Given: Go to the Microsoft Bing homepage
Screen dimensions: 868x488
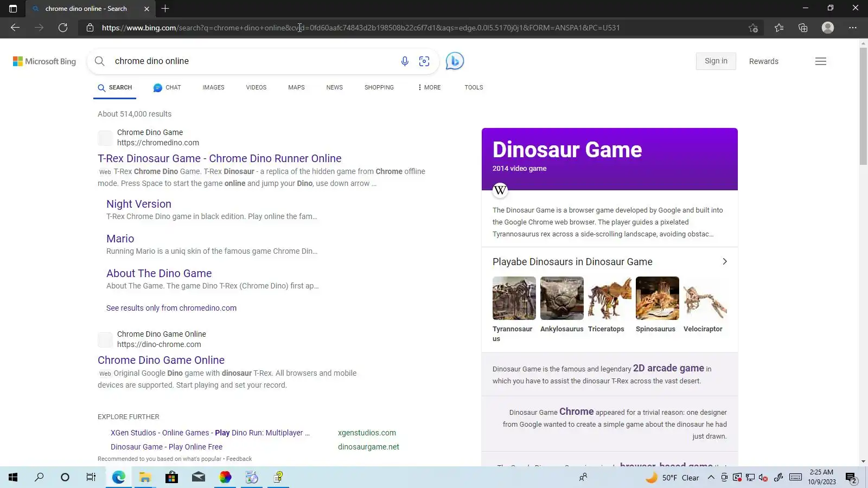Looking at the screenshot, I should [44, 61].
